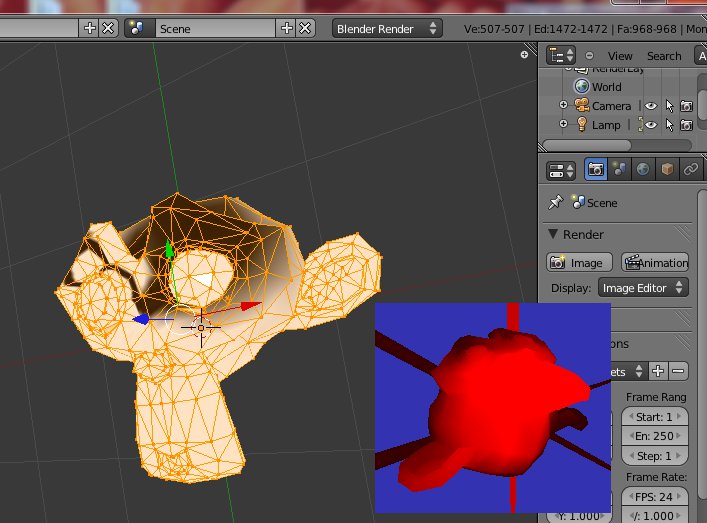The width and height of the screenshot is (707, 523).
Task: Open the outliner View menu
Action: coord(620,56)
